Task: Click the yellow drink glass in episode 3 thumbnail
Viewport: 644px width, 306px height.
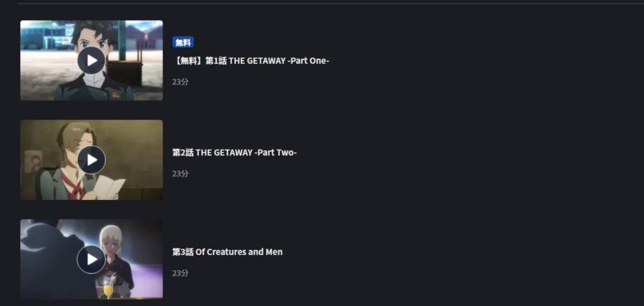Action: point(107,289)
